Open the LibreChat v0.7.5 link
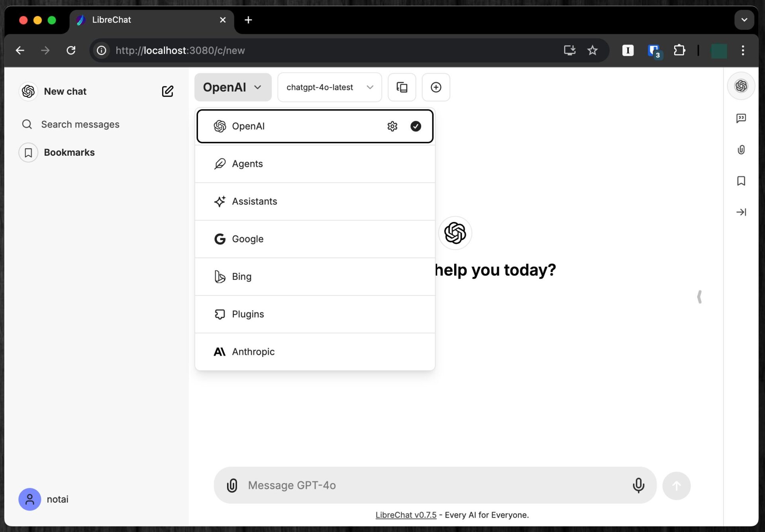765x532 pixels. 406,515
